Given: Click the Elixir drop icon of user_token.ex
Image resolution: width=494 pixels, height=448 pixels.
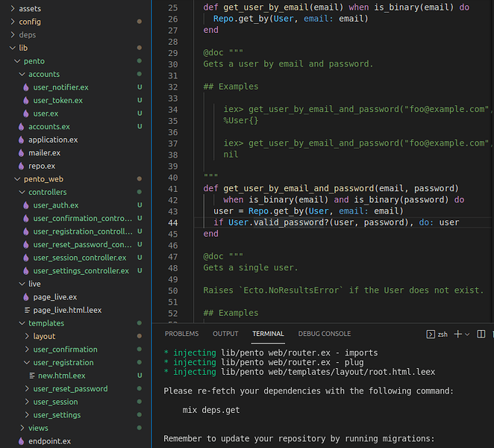Looking at the screenshot, I should (x=26, y=101).
